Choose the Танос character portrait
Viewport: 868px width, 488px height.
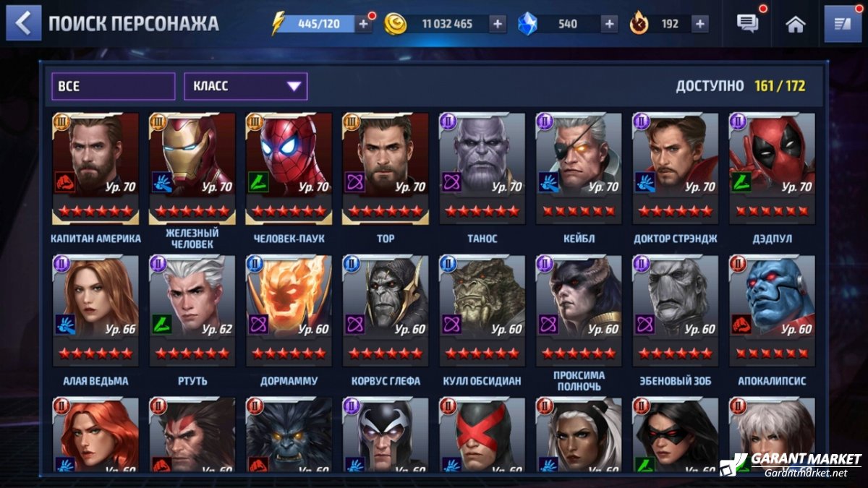[482, 168]
